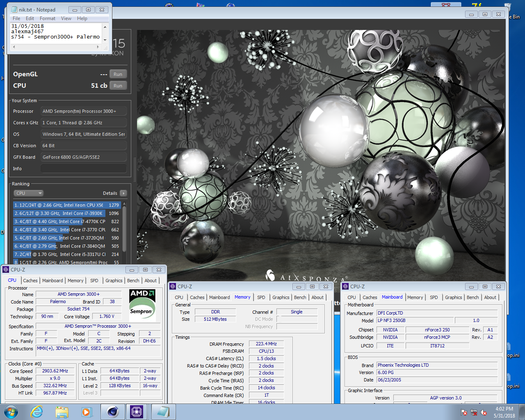
Task: Select the CPU tab in the CPU-Z Memory window
Action: [x=179, y=297]
